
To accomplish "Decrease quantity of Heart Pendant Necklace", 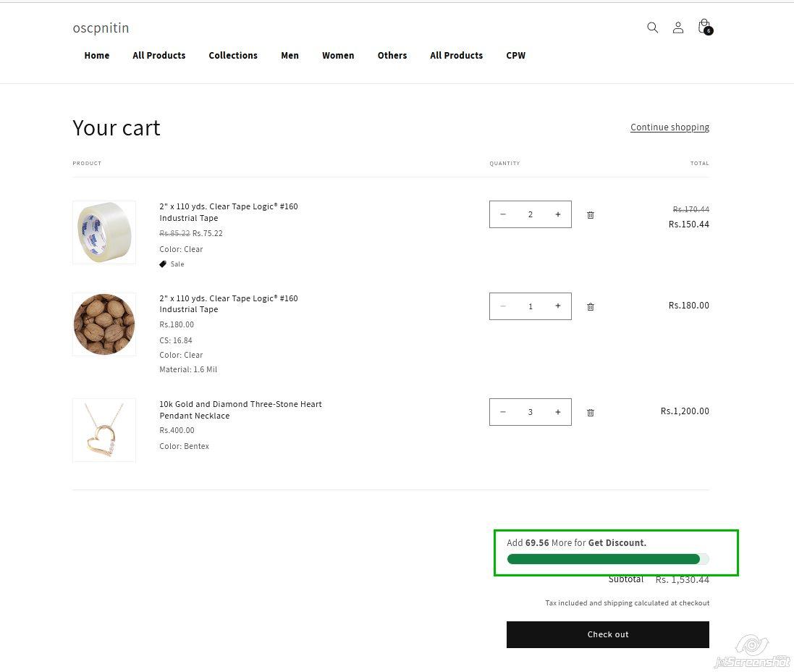I will [503, 412].
